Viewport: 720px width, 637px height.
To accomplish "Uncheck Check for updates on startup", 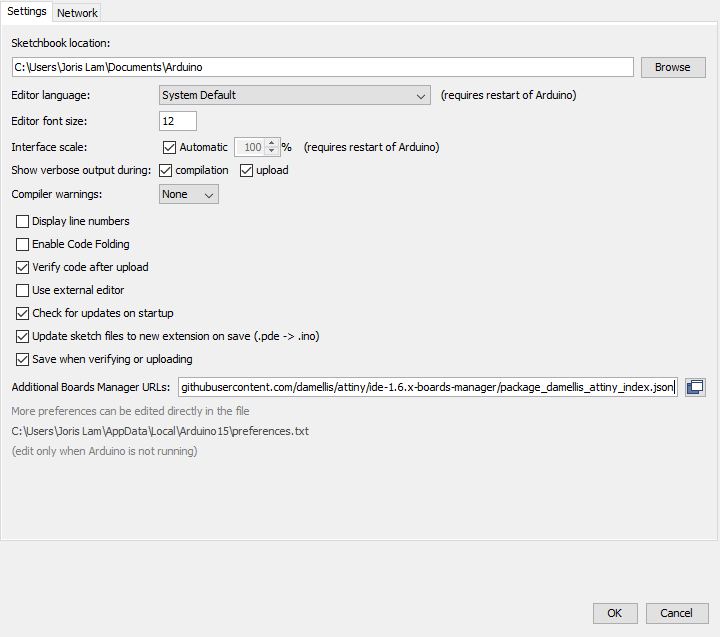I will click(23, 313).
